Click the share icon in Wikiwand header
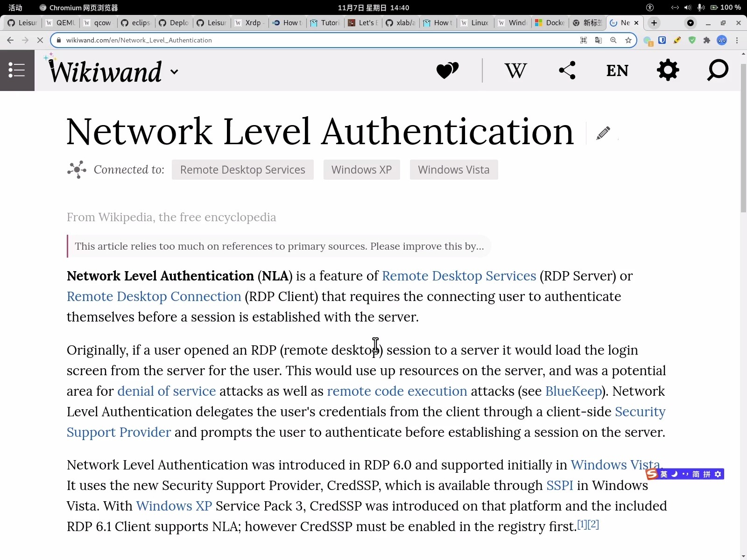Screen dimensions: 747x560 coord(567,70)
